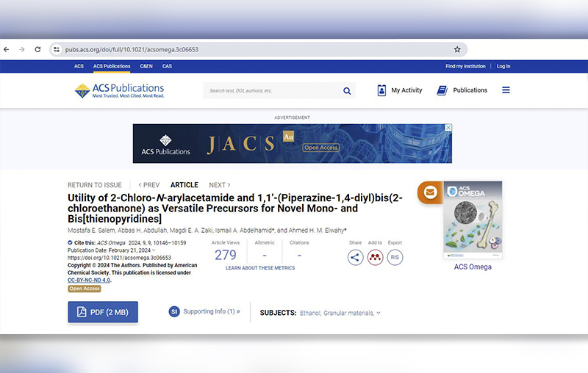Open the ACS Omega cover thumbnail
Viewport: 588px width, 373px height.
coord(472,220)
